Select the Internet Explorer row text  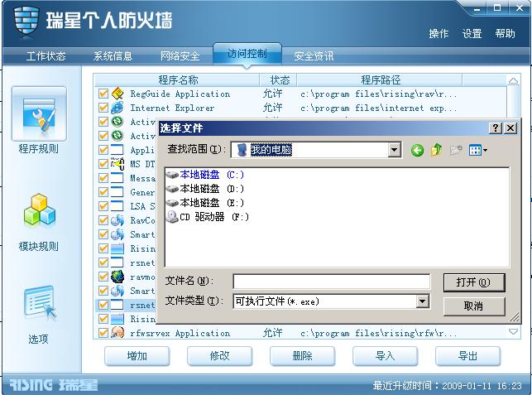tap(172, 108)
